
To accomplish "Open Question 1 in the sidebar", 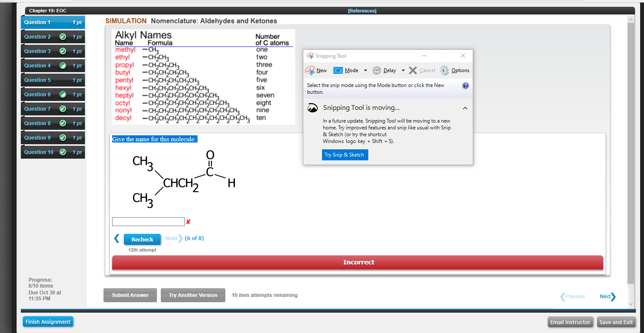I will 53,22.
